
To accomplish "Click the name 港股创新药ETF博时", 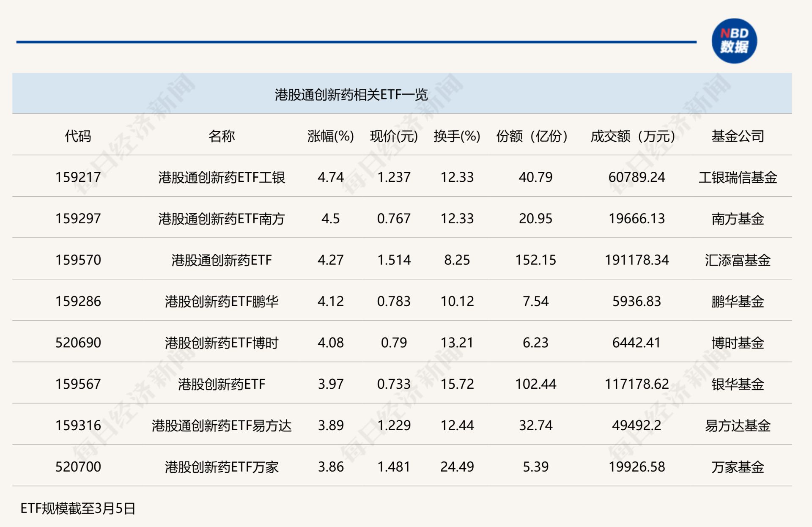I will pos(222,343).
